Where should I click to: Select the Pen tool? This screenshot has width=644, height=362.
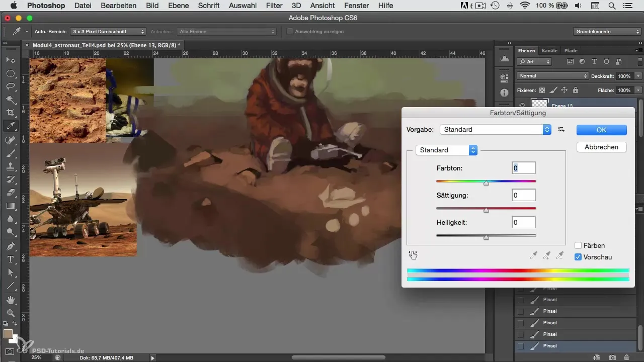click(10, 246)
